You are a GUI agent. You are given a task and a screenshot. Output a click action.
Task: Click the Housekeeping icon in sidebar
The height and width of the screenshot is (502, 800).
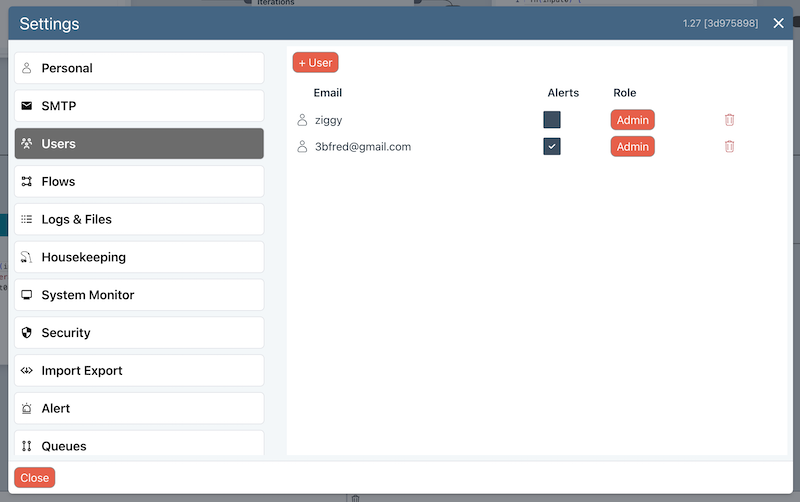pyautogui.click(x=27, y=258)
